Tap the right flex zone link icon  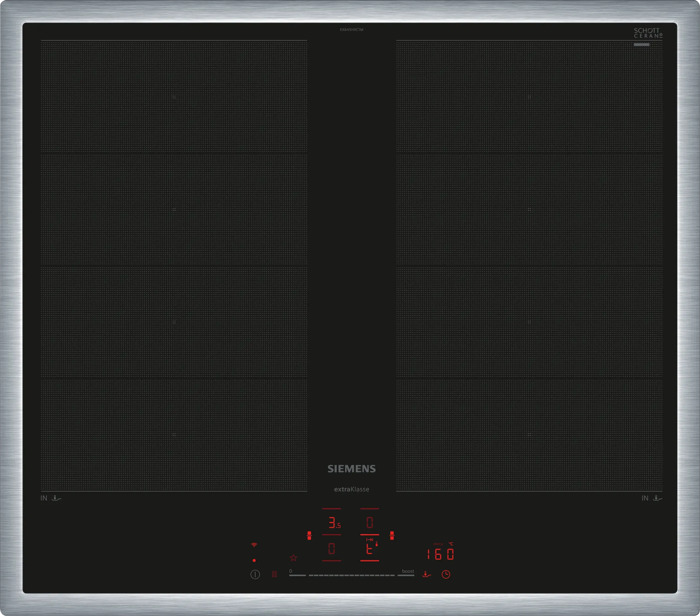point(392,535)
